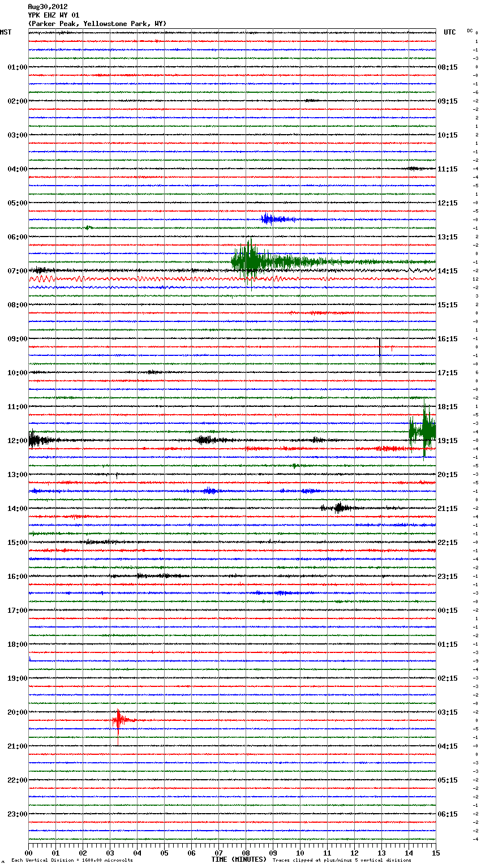Click the UTC time label "04:15"
The image size is (481, 868).
448,746
